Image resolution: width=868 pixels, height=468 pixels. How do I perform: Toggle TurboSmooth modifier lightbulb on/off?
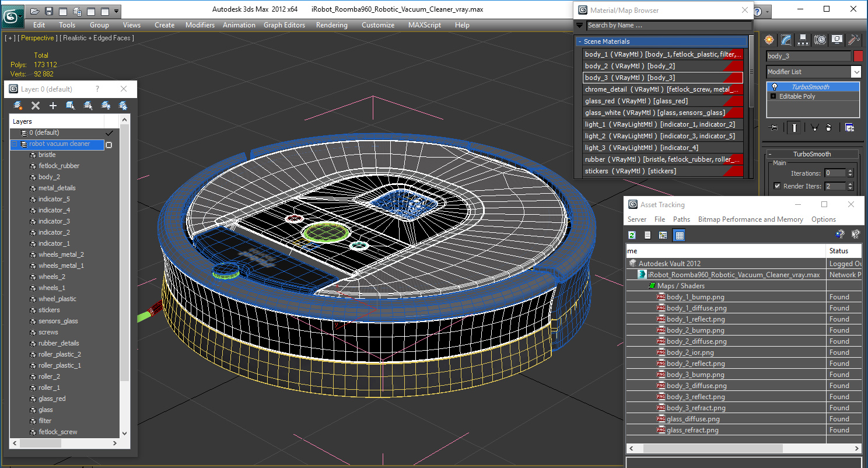pyautogui.click(x=775, y=87)
